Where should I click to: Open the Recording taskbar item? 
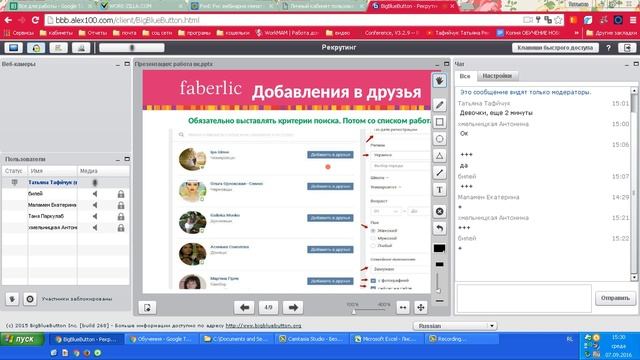(x=461, y=339)
